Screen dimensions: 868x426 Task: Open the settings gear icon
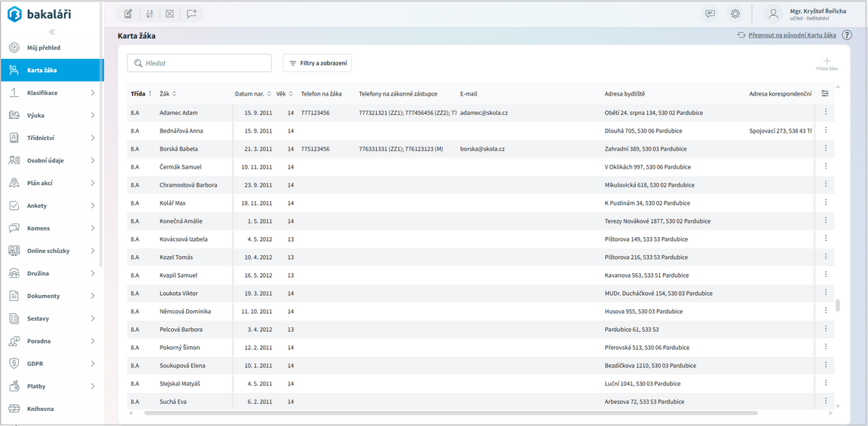[x=735, y=14]
